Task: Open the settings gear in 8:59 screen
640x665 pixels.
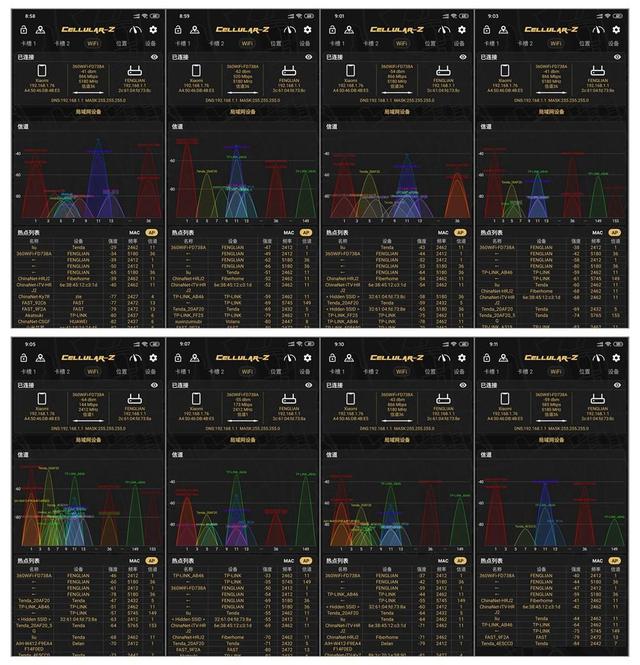Action: pyautogui.click(x=307, y=30)
